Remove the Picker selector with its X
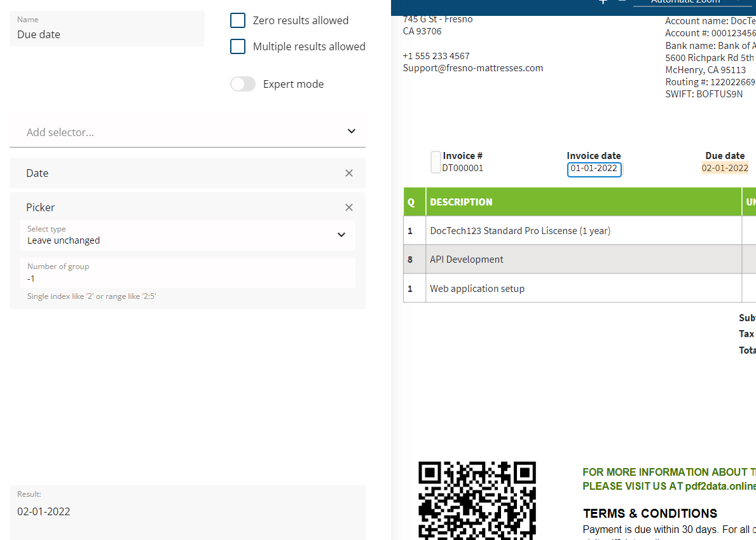756x540 pixels. coord(348,207)
